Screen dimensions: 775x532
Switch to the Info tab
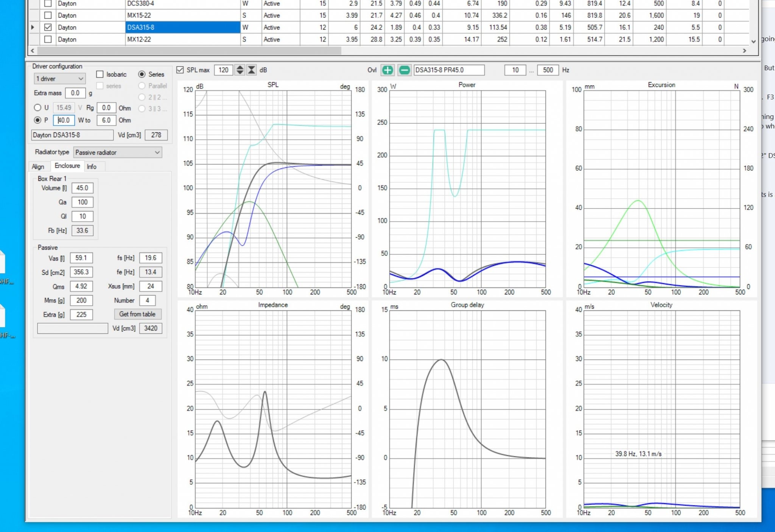click(x=92, y=166)
